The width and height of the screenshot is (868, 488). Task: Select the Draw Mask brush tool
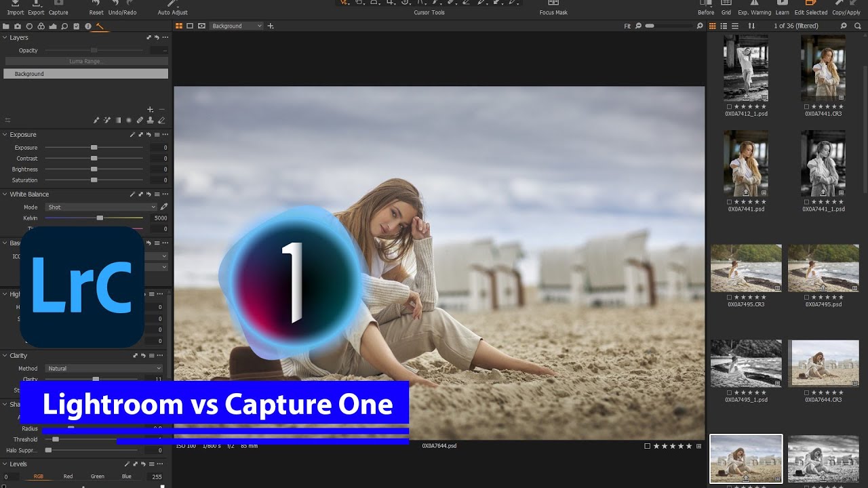(96, 120)
